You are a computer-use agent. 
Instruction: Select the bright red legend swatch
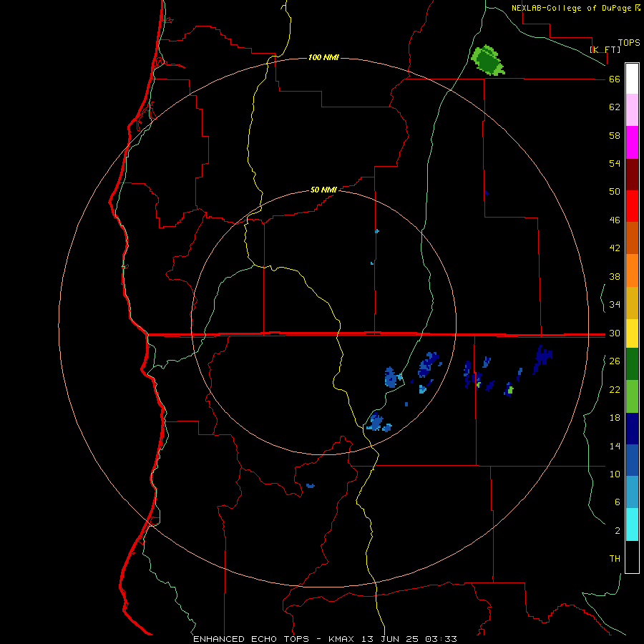click(x=632, y=206)
